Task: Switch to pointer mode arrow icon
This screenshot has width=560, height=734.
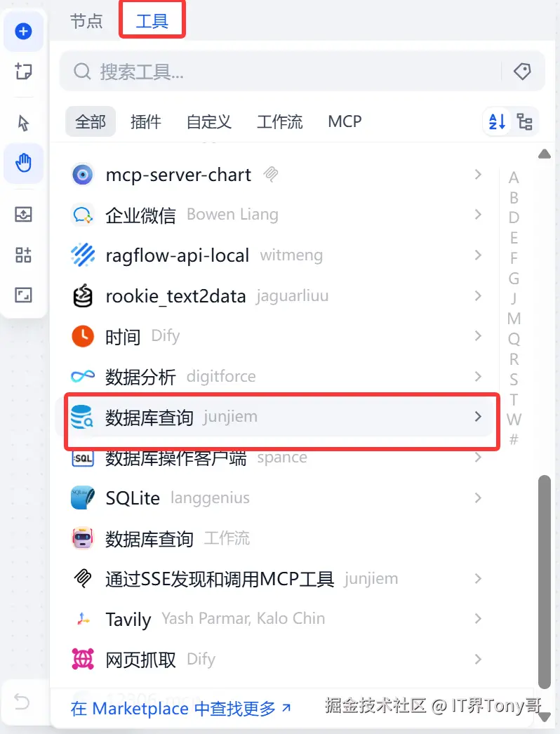Action: coord(23,123)
